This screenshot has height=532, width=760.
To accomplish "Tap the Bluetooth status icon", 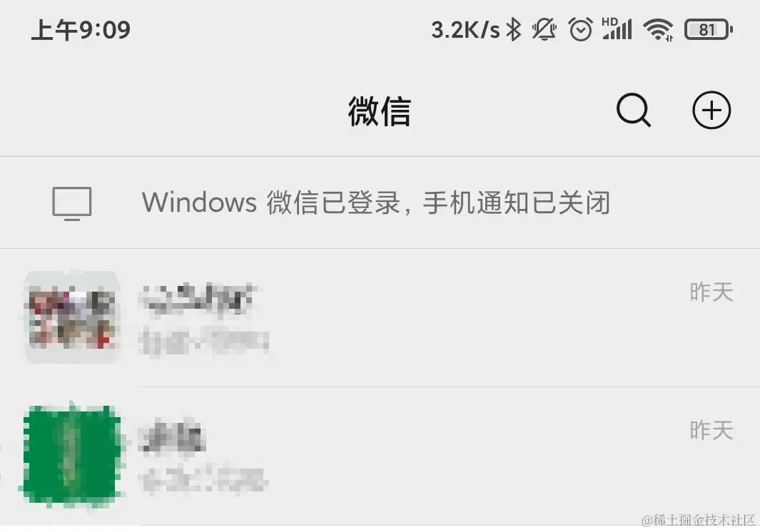I will [x=514, y=29].
